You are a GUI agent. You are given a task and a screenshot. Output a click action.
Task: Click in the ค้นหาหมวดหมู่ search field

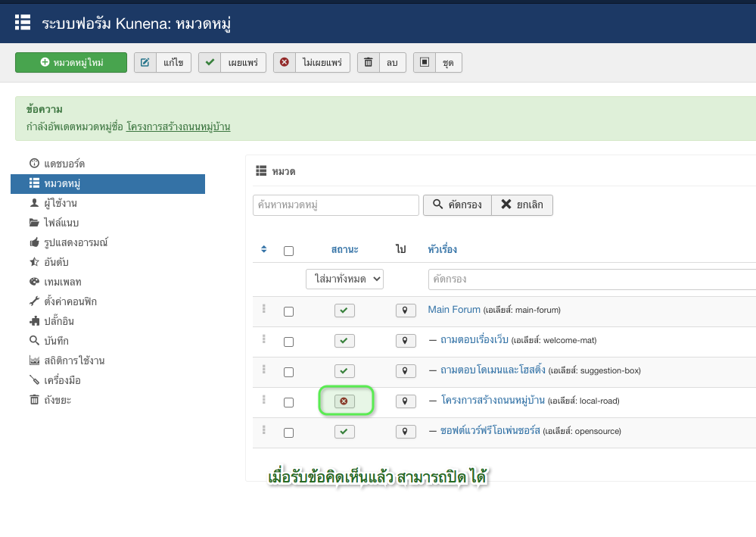point(336,205)
